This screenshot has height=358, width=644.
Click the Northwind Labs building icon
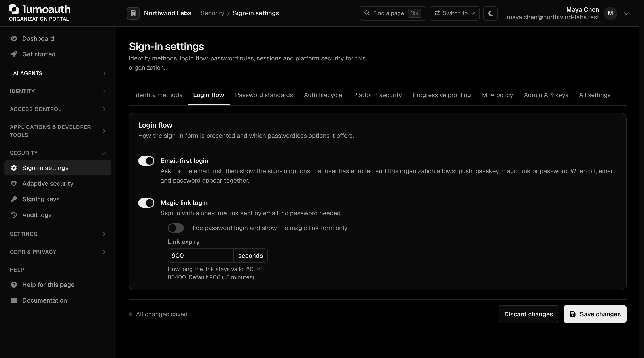point(133,13)
